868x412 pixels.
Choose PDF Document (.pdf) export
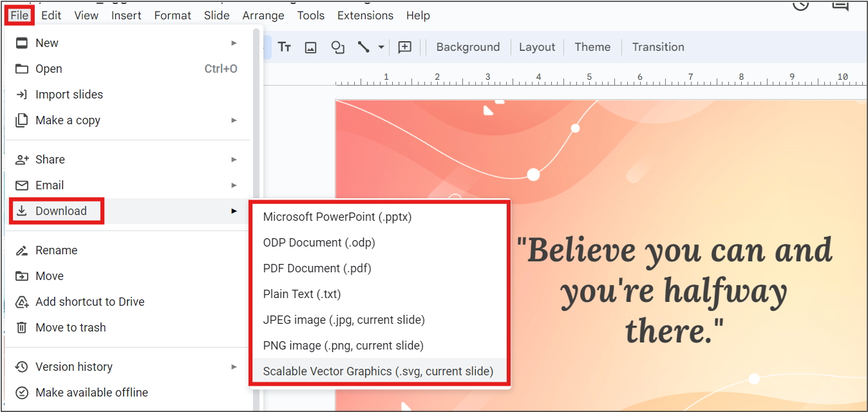pos(317,268)
